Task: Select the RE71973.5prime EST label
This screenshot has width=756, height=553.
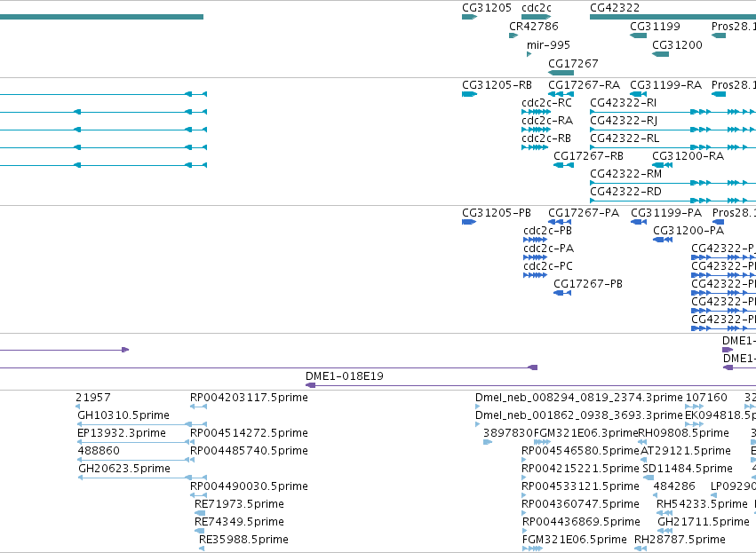Action: coord(239,504)
